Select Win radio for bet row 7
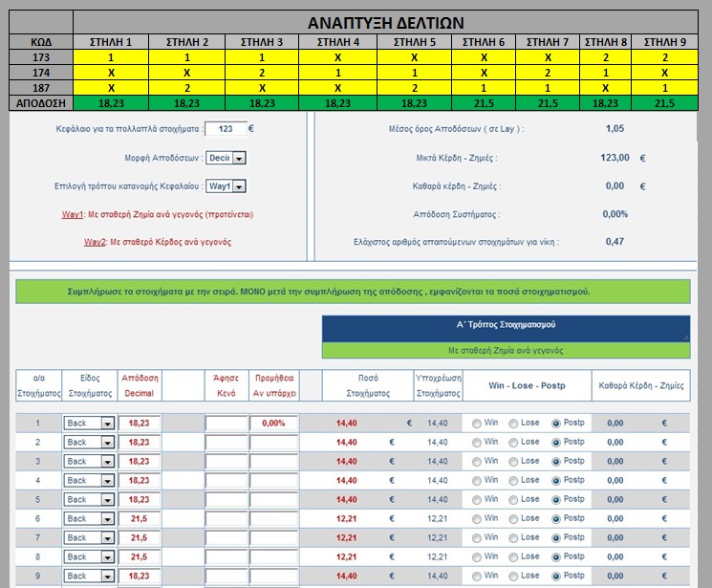712x588 pixels. (x=476, y=538)
